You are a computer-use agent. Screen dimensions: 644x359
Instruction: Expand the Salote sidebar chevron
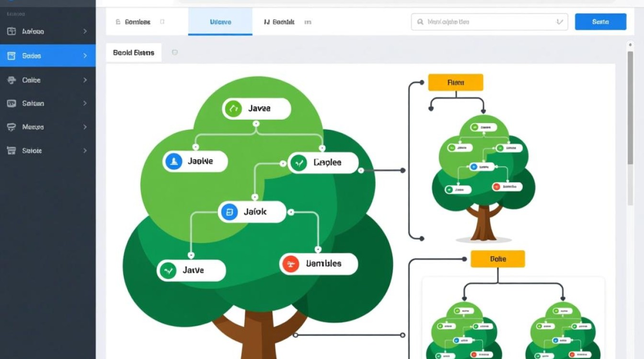[x=85, y=151]
